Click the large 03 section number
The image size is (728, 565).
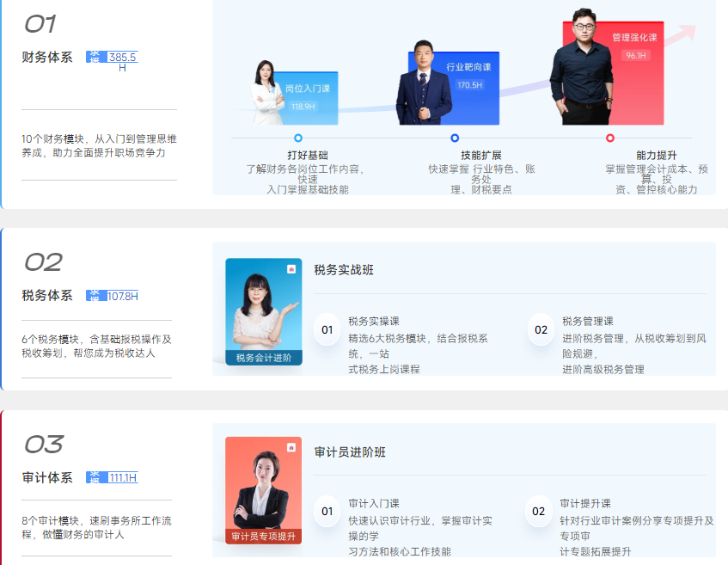[44, 445]
